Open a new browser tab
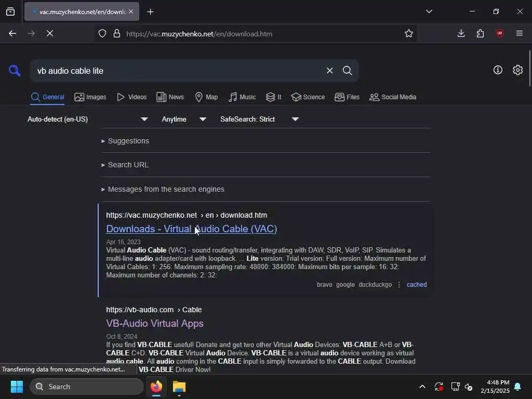The width and height of the screenshot is (532, 399). [x=151, y=12]
